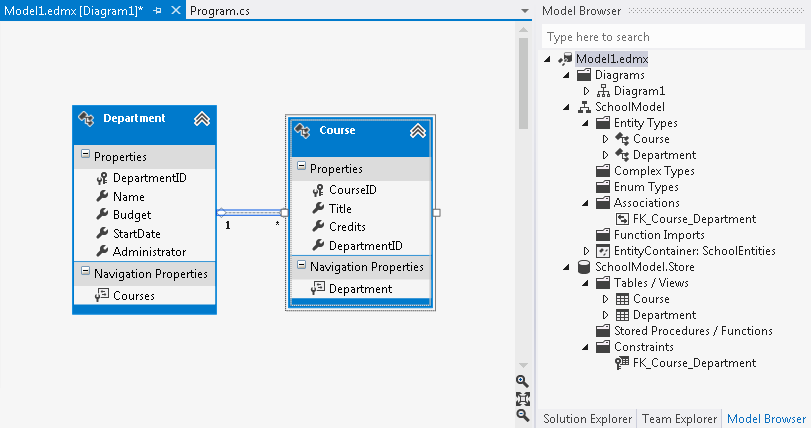The image size is (811, 428).
Task: Close the Model1.edmx diagram tab
Action: coord(176,10)
